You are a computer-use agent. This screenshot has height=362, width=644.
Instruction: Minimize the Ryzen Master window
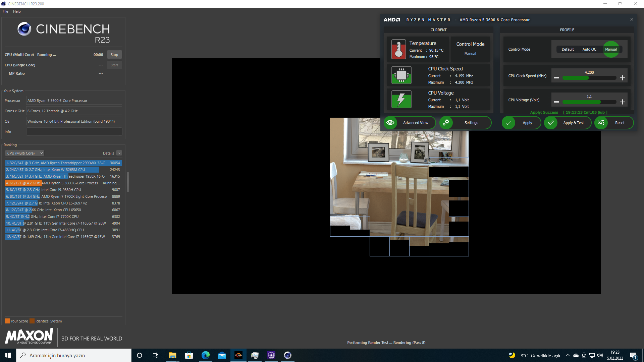[x=621, y=20]
